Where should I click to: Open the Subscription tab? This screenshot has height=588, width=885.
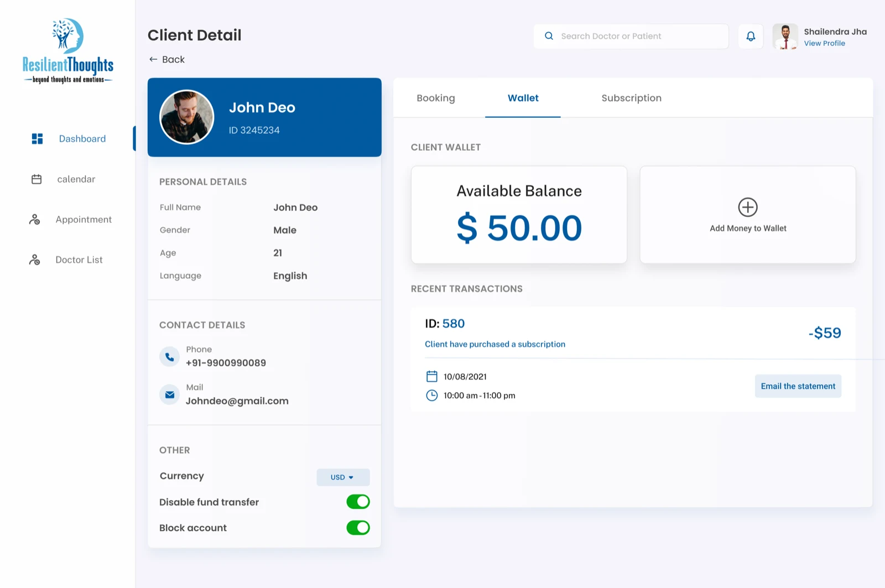click(x=631, y=98)
